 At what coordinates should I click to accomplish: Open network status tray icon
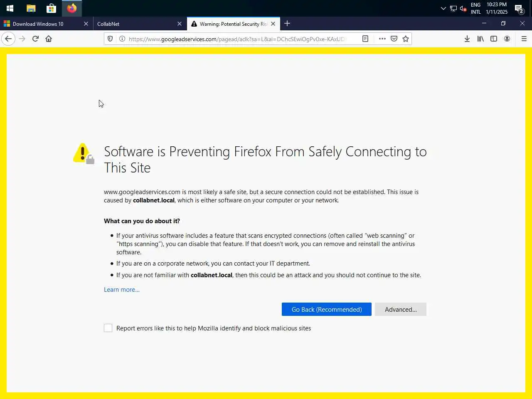pos(453,8)
